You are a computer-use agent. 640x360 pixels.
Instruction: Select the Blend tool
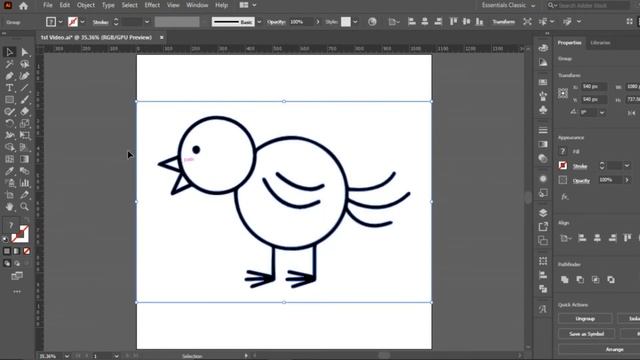click(x=24, y=171)
